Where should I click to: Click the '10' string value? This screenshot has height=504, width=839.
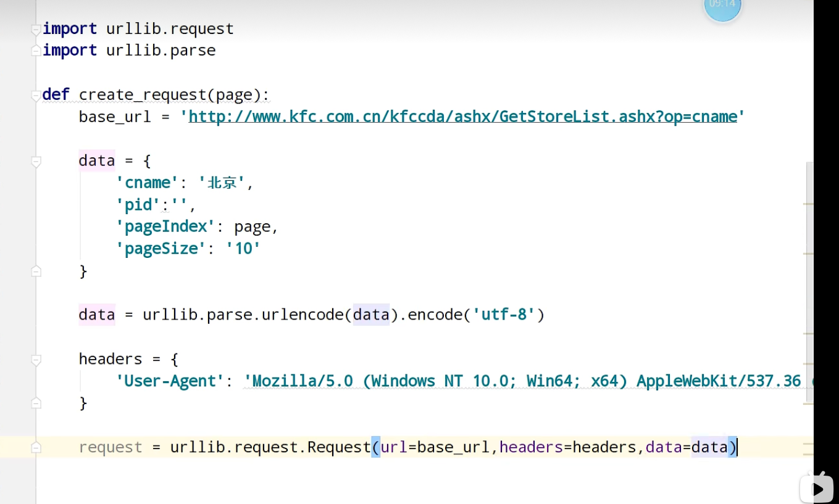pos(243,249)
